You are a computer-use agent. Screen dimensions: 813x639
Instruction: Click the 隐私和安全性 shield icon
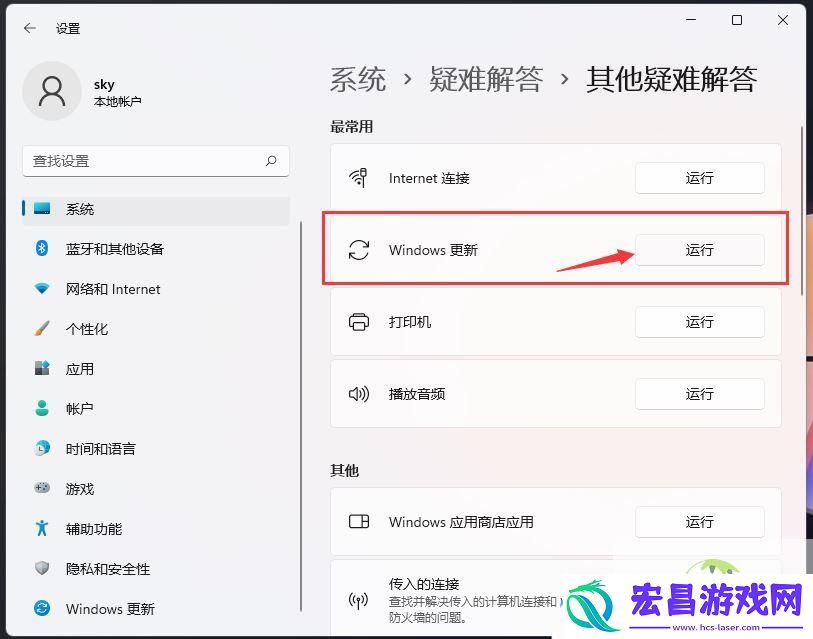42,568
